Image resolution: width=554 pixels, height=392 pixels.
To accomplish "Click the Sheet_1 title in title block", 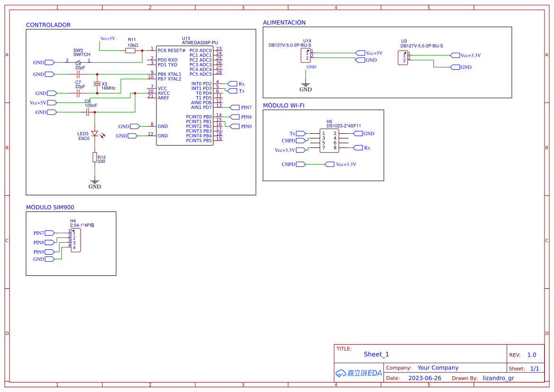I will (x=376, y=354).
